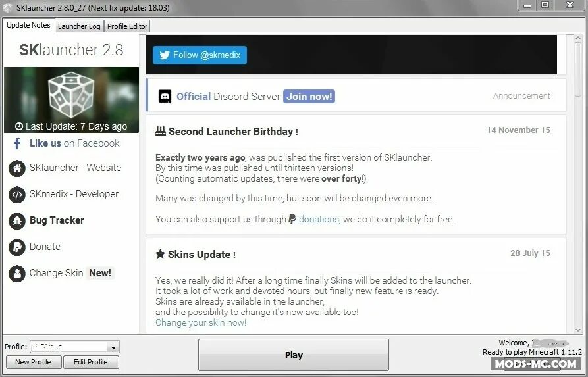Close the SKlauncher window
This screenshot has width=588, height=377.
pyautogui.click(x=570, y=5)
